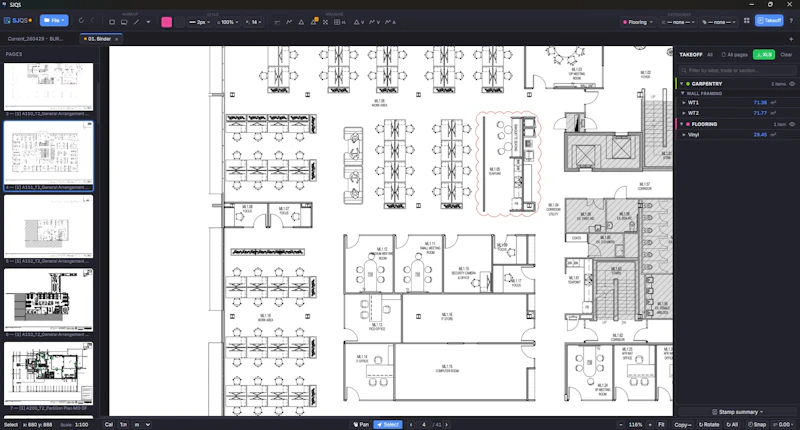Viewport: 800px width, 430px height.
Task: Click the 29.45 value for Vinyl
Action: point(760,135)
